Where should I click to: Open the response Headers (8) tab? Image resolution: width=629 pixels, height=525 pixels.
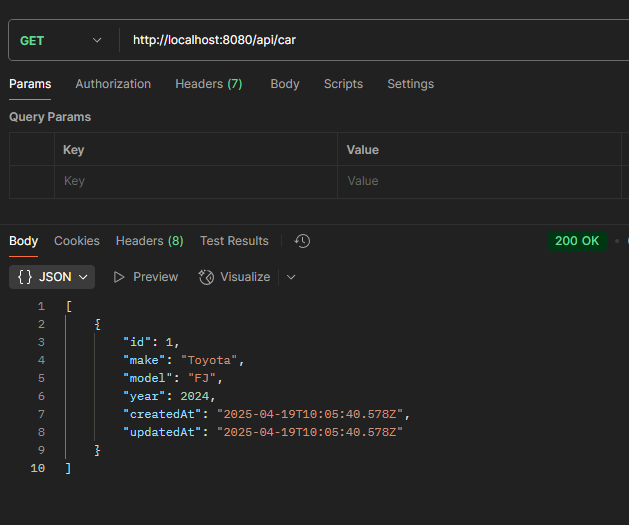[x=150, y=241]
